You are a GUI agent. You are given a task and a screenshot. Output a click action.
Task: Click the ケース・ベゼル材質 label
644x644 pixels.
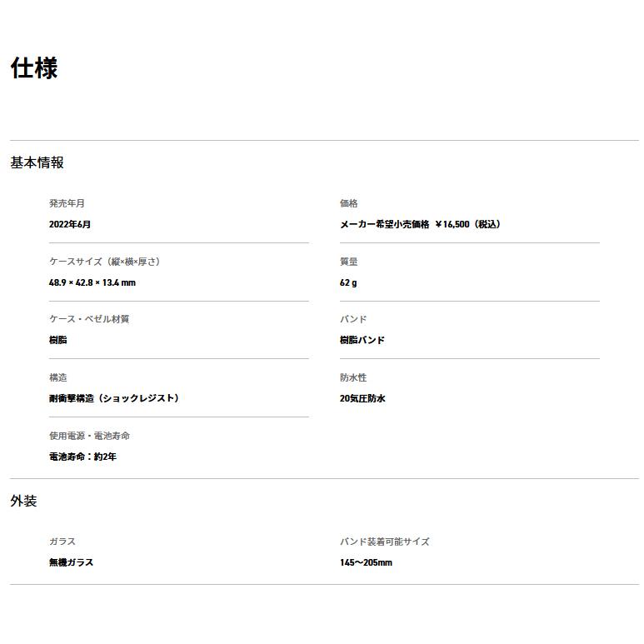(89, 319)
